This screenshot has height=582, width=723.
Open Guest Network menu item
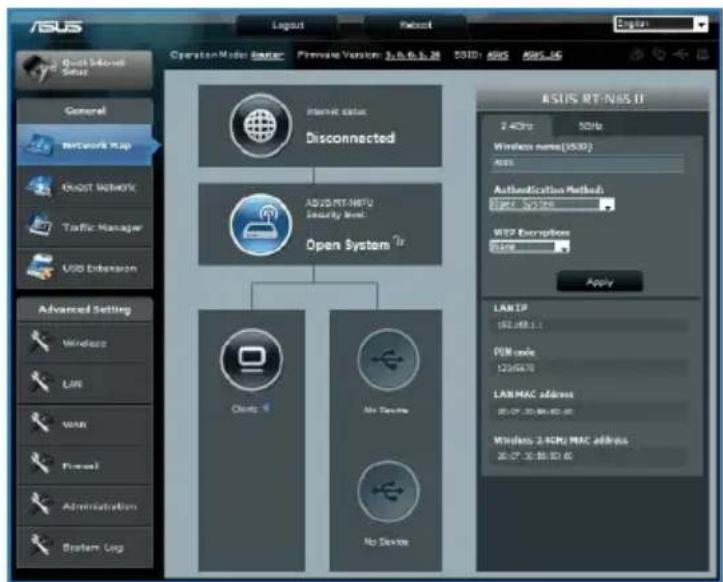coord(85,187)
